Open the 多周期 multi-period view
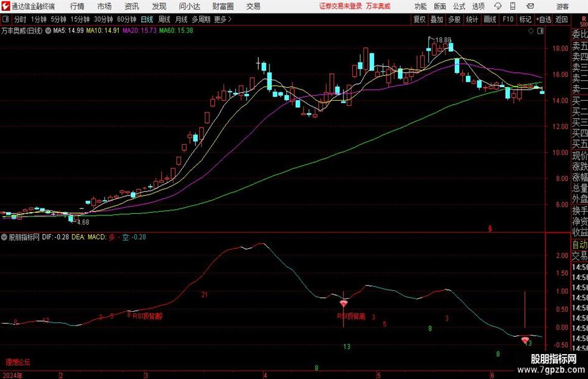The image size is (588, 379). tap(201, 19)
